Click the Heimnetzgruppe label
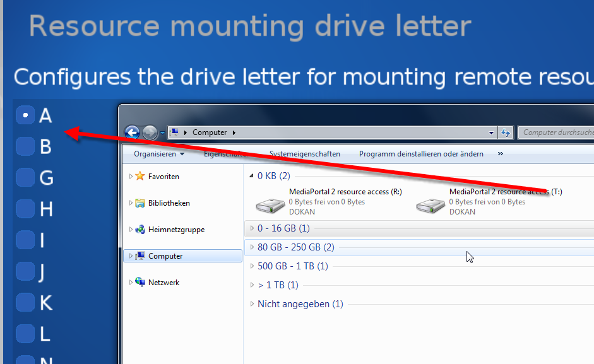 [x=177, y=230]
